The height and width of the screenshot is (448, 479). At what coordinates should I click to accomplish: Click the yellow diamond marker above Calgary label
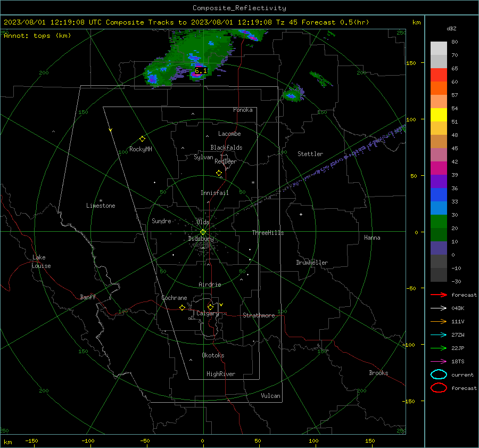pyautogui.click(x=210, y=307)
